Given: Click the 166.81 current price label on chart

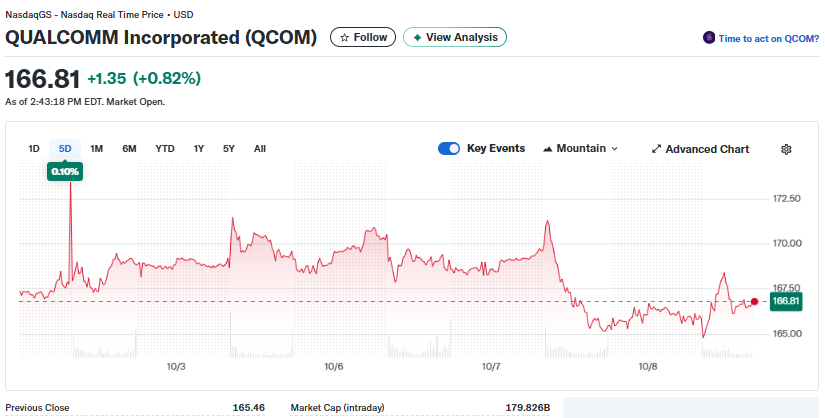Looking at the screenshot, I should [786, 301].
